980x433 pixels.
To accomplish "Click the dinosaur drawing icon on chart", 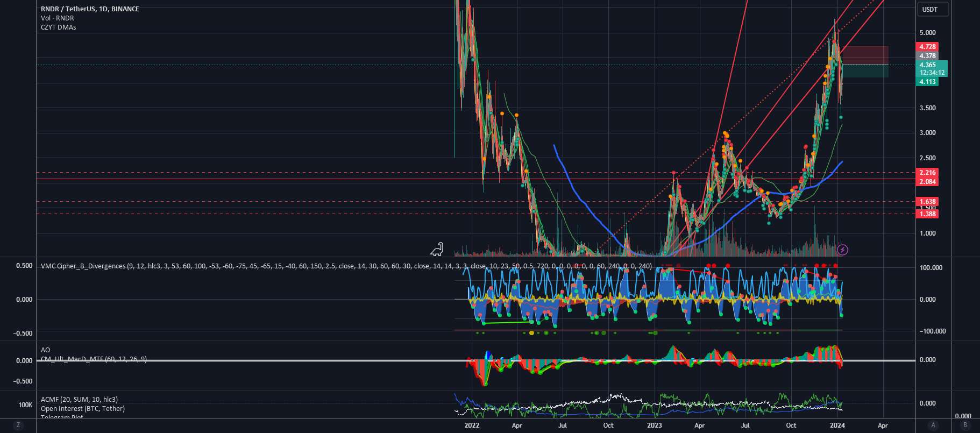I will (x=437, y=249).
